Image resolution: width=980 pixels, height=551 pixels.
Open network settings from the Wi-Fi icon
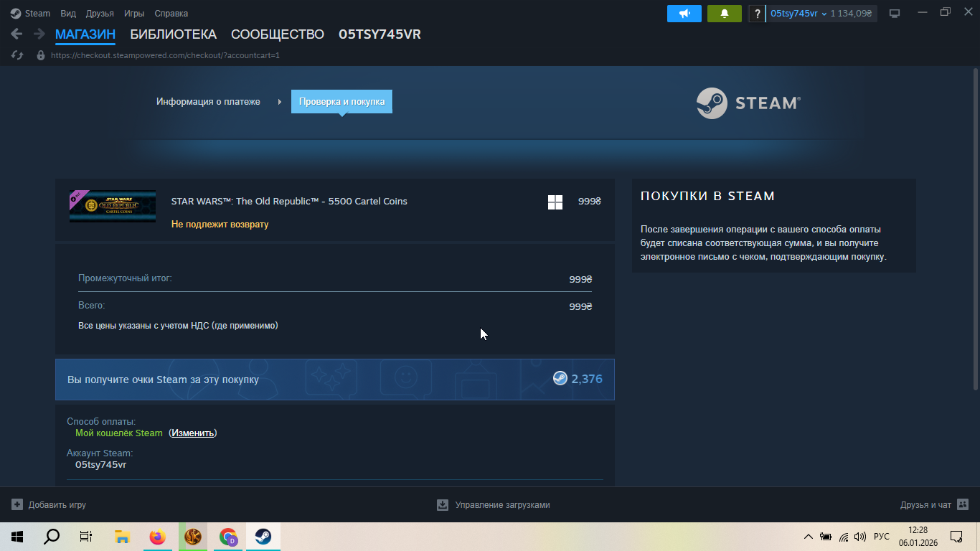[x=844, y=537]
